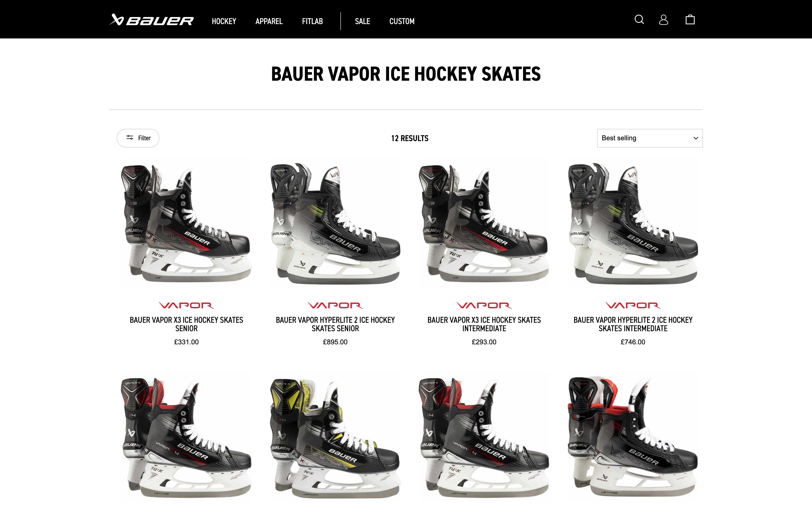Click Vapor logo under X3 Senior skate
The image size is (812, 507).
click(x=186, y=305)
